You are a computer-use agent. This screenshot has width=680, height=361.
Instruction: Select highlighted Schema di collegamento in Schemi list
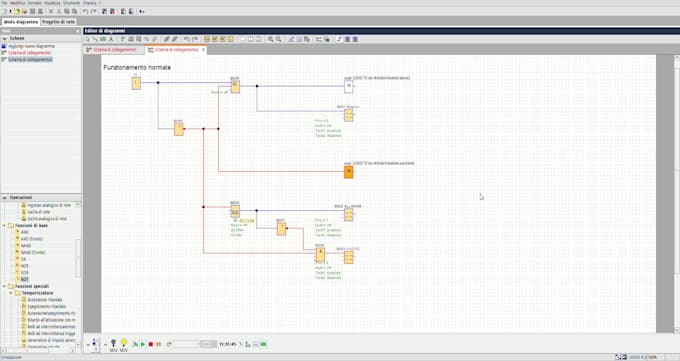pyautogui.click(x=30, y=59)
